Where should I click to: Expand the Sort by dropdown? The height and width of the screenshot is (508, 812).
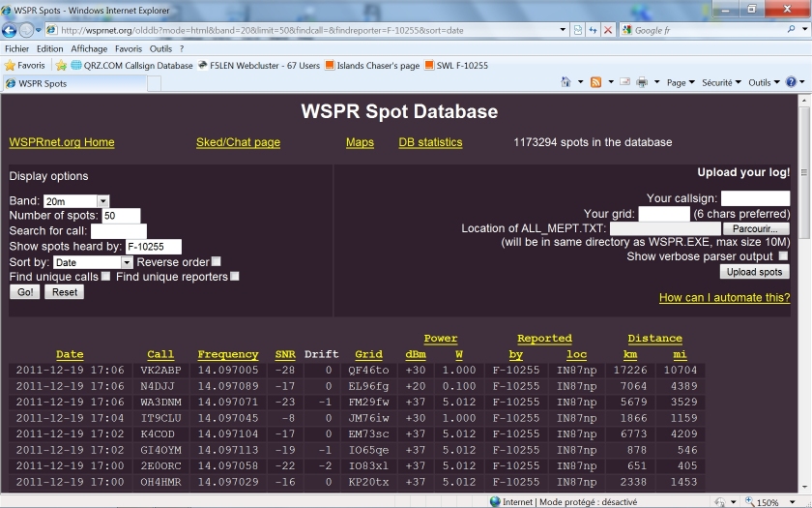[127, 262]
